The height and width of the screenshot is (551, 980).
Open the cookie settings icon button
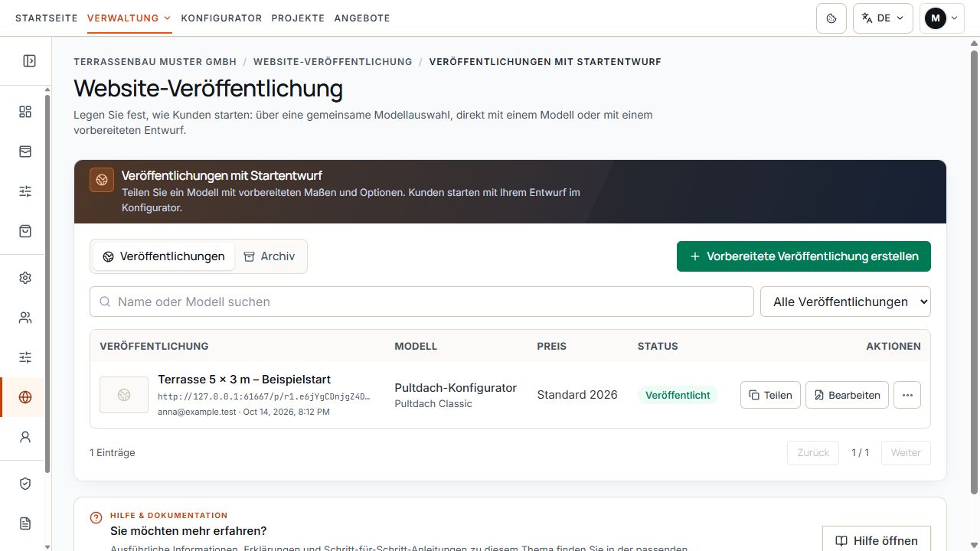click(x=831, y=18)
